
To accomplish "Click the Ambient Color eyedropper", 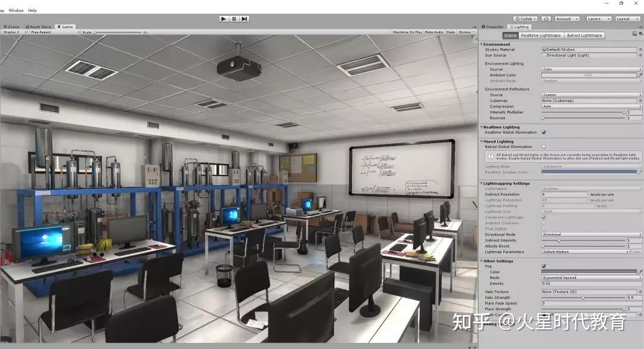I will click(639, 75).
